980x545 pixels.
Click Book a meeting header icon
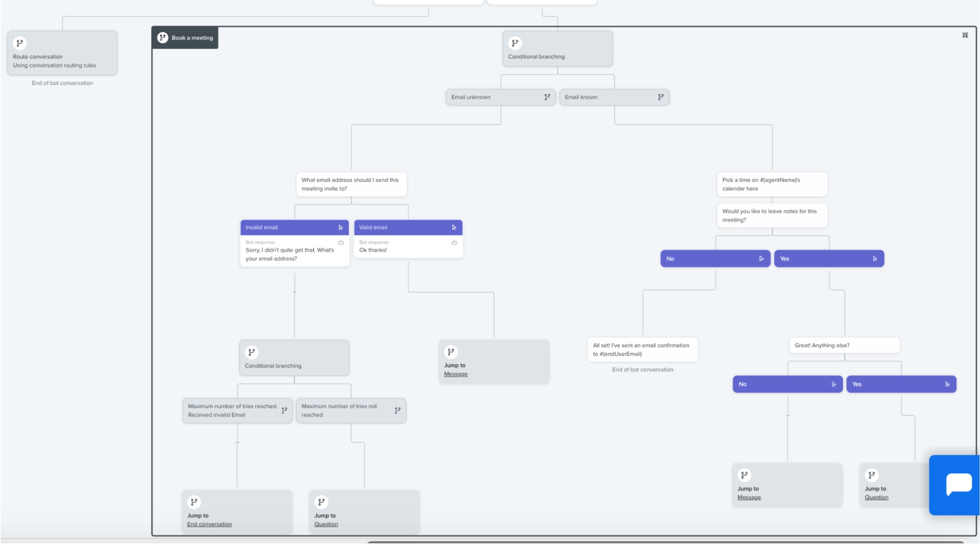[162, 37]
